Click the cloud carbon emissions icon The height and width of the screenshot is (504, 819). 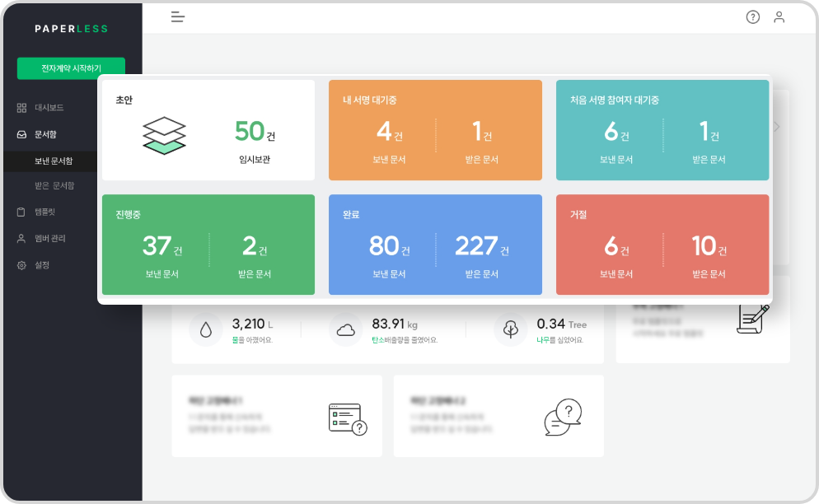(345, 330)
